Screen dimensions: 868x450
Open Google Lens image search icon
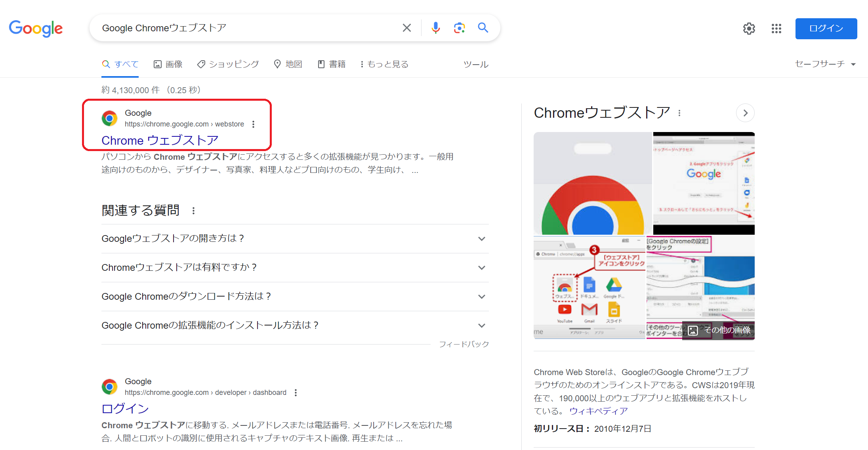tap(459, 28)
